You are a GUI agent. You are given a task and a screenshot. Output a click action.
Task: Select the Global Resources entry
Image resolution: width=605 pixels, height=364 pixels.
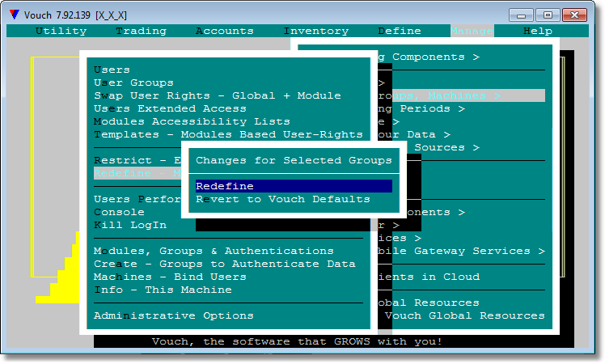(x=429, y=303)
